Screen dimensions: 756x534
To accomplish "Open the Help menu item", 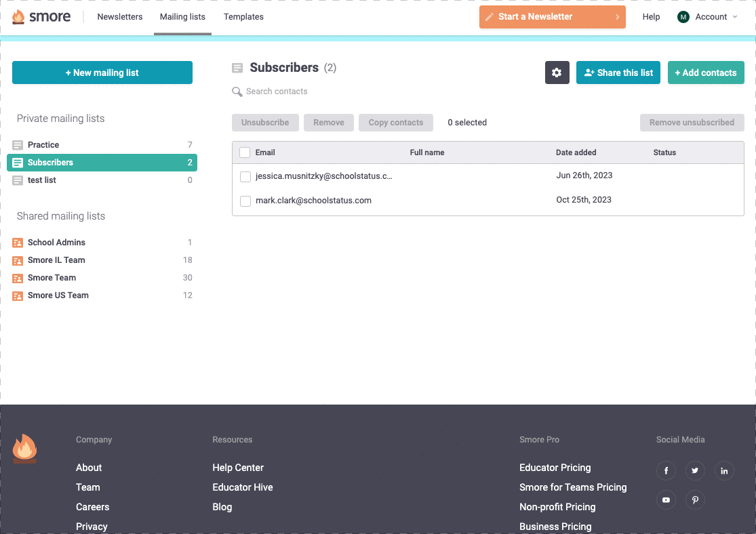I will pos(651,17).
